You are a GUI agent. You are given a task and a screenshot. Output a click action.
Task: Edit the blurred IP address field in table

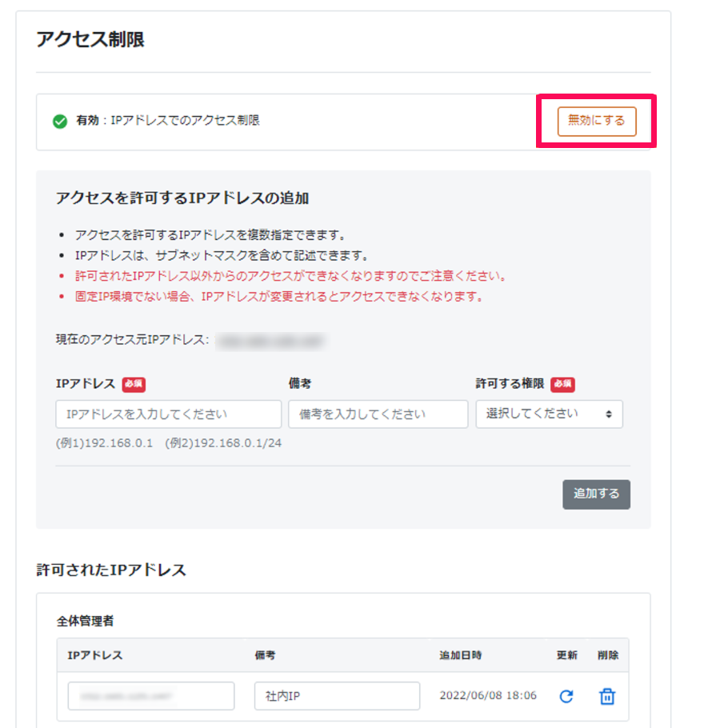[x=151, y=695]
